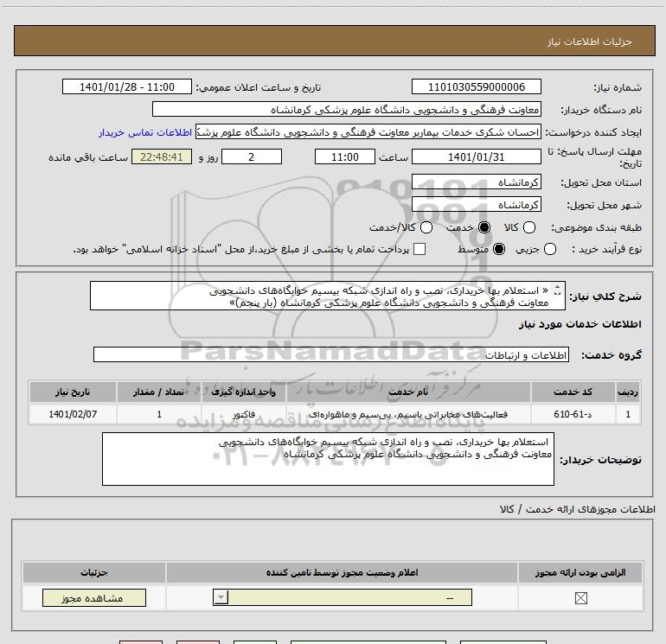Click the نام خدمت column header
The width and height of the screenshot is (666, 644).
click(x=408, y=392)
